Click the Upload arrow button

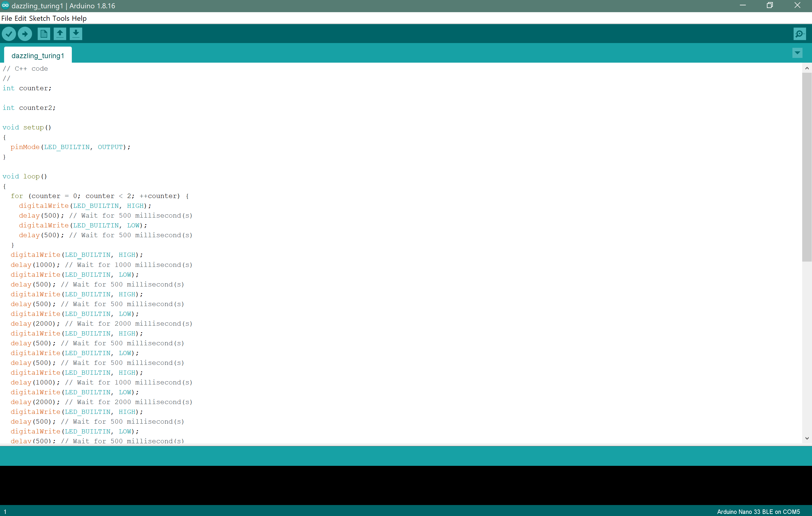[x=25, y=34]
